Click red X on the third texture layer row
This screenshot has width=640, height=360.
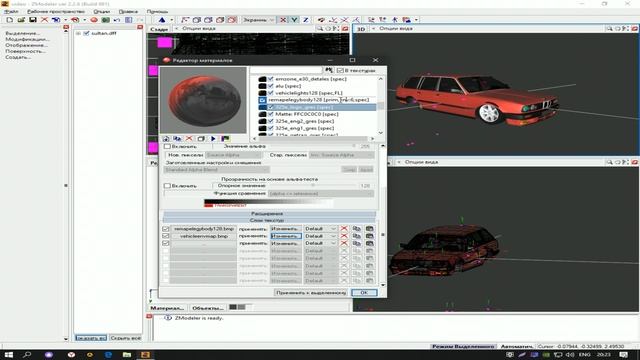(x=344, y=243)
